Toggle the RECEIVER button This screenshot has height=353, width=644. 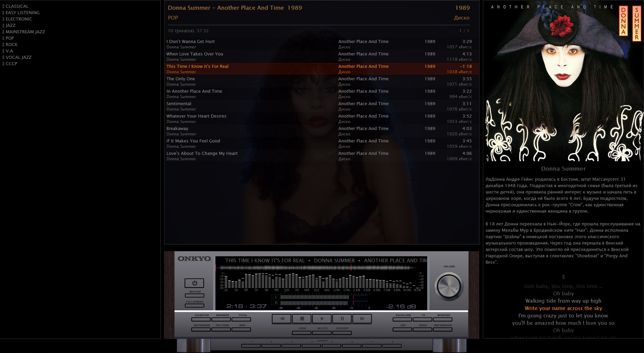pyautogui.click(x=443, y=319)
